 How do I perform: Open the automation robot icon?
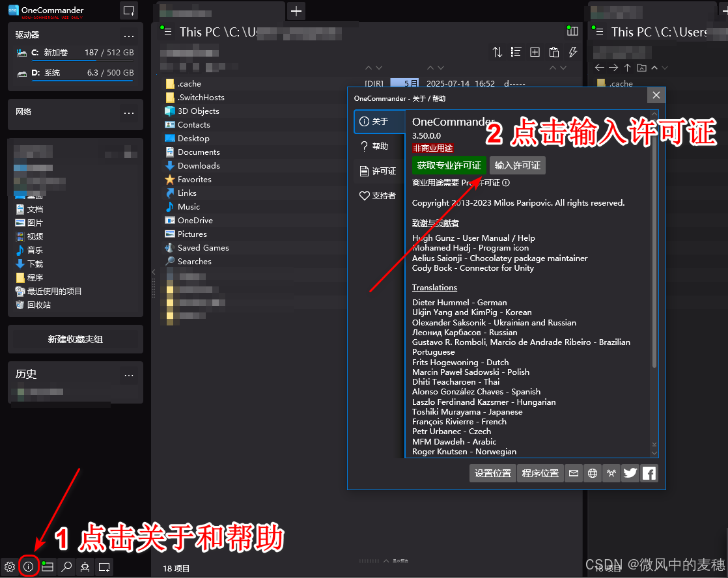[x=85, y=566]
